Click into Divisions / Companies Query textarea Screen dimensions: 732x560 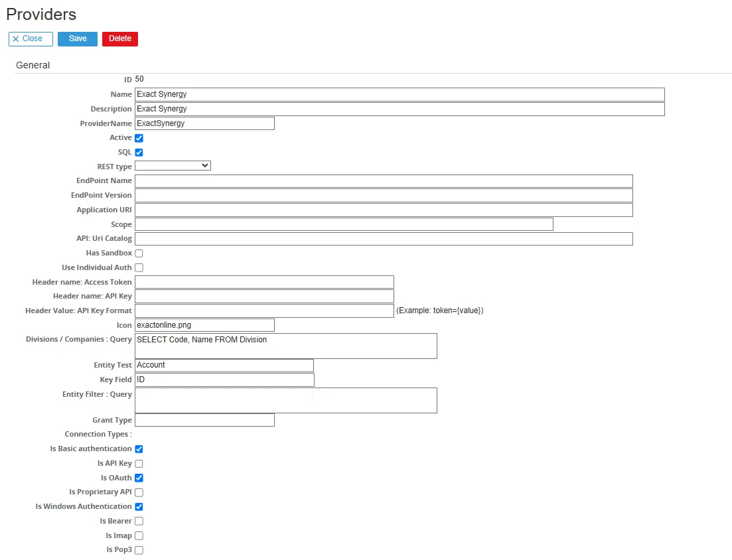click(x=286, y=346)
